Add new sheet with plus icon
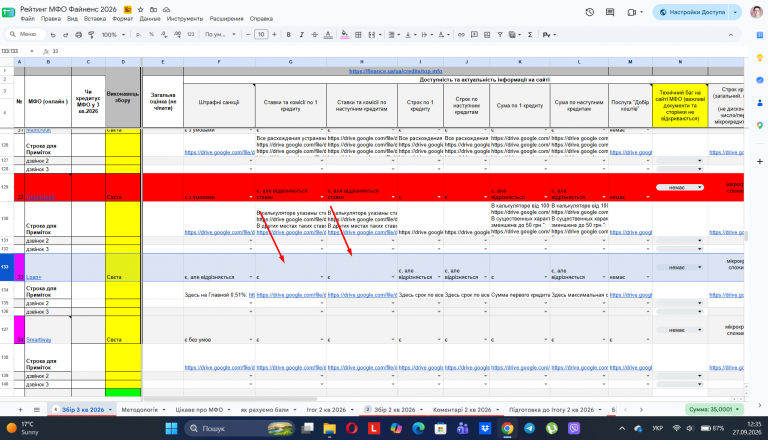Image resolution: width=768 pixels, height=440 pixels. tap(20, 410)
